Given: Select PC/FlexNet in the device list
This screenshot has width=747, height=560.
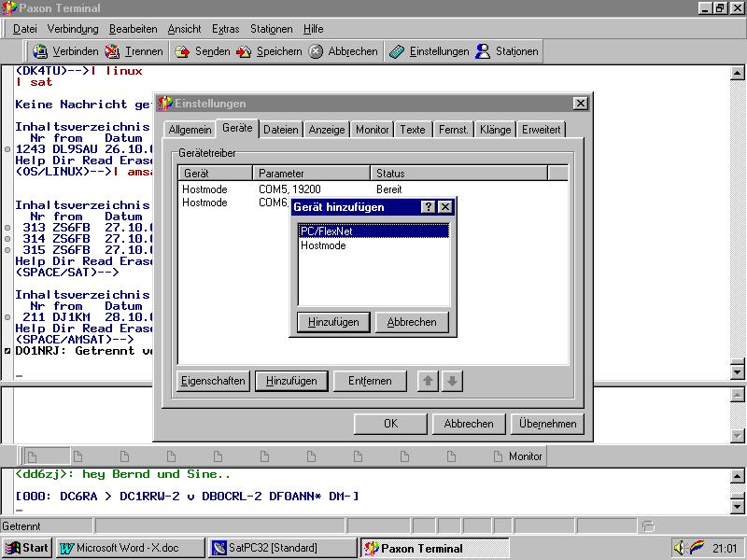Looking at the screenshot, I should coord(326,231).
